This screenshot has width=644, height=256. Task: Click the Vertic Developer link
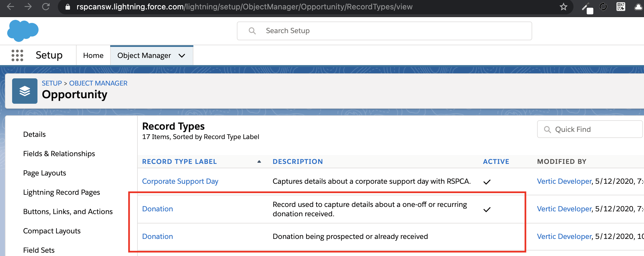[x=564, y=181]
